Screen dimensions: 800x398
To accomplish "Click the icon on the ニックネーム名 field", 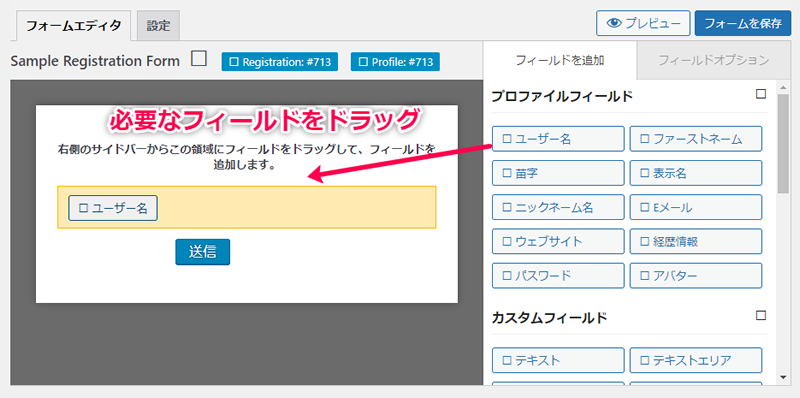I will point(507,207).
